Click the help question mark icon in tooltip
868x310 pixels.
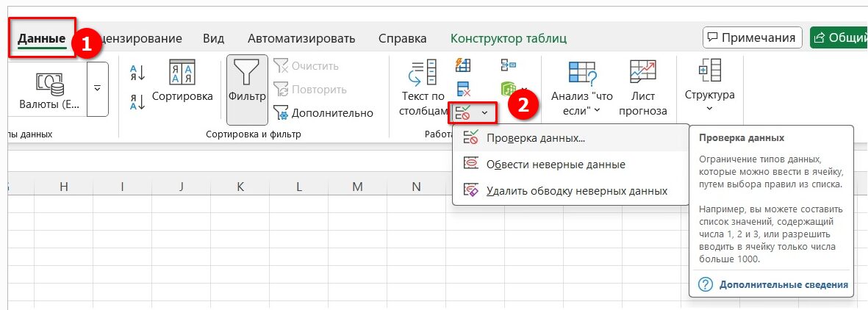705,284
